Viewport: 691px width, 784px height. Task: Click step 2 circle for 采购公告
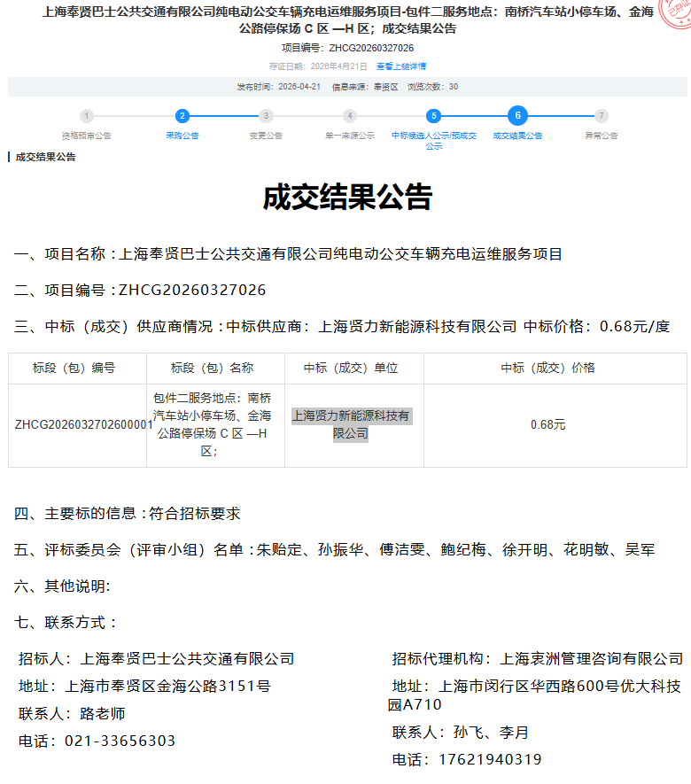(x=182, y=116)
